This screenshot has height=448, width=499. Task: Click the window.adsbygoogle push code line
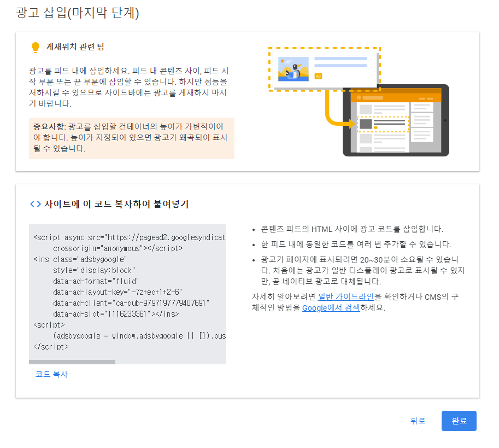click(x=139, y=336)
